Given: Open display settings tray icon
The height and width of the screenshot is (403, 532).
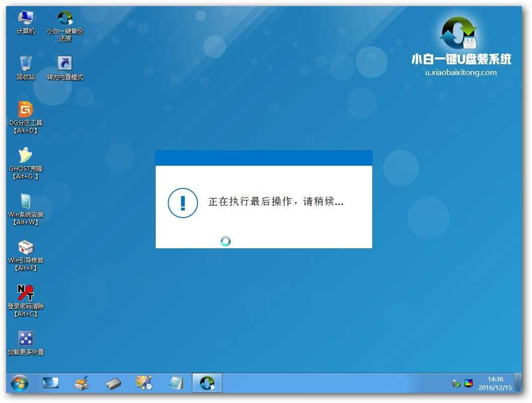Looking at the screenshot, I should [469, 383].
